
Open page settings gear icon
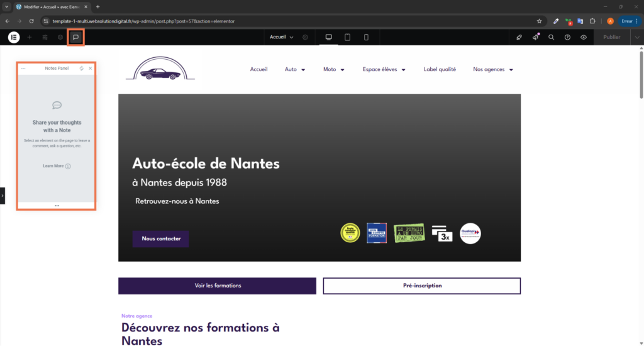(x=305, y=37)
